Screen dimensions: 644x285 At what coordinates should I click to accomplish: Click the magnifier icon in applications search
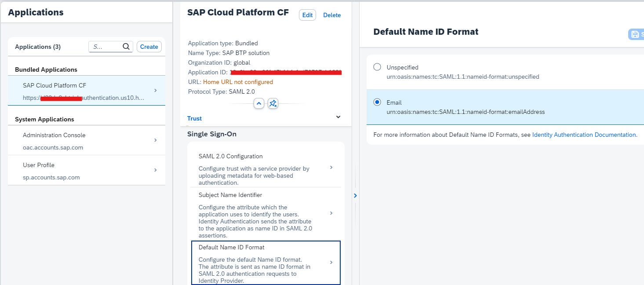126,47
